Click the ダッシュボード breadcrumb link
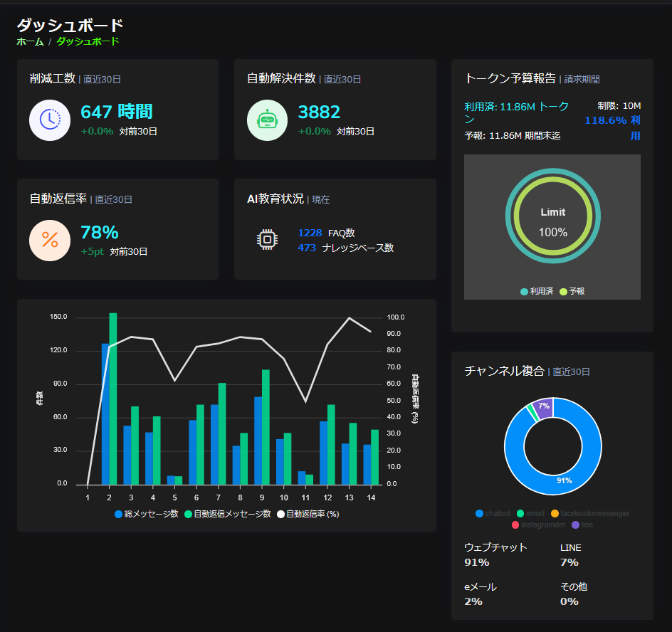This screenshot has height=632, width=672. coord(88,41)
